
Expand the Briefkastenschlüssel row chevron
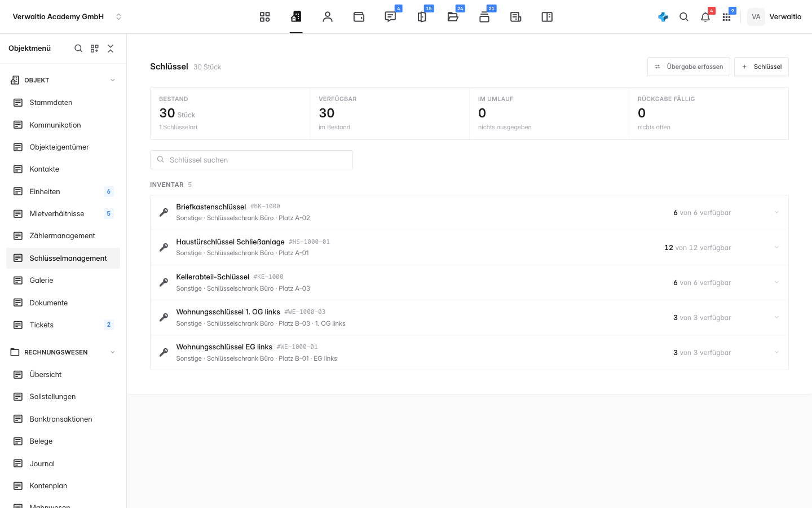[776, 213]
